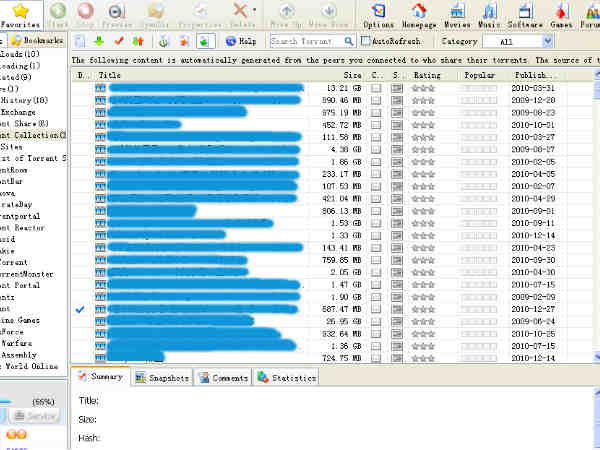Screen dimensions: 600x450
Task: Tick the C column checkbox for the 887.47 MB torrent
Action: (x=376, y=310)
